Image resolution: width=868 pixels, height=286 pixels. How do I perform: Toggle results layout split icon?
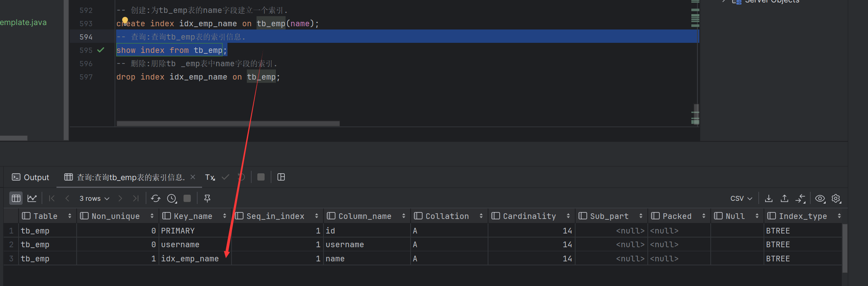[x=281, y=177]
